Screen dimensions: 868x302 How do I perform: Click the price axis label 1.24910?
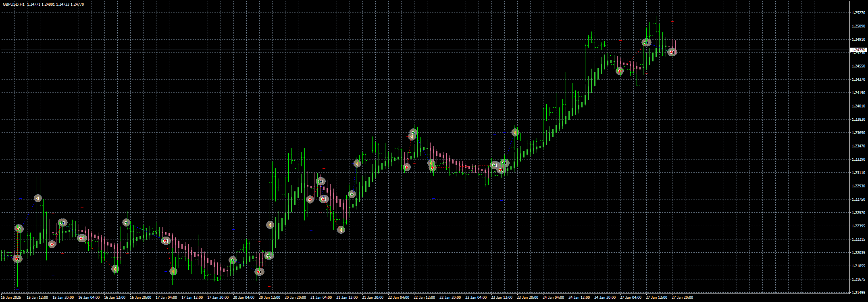pos(858,40)
